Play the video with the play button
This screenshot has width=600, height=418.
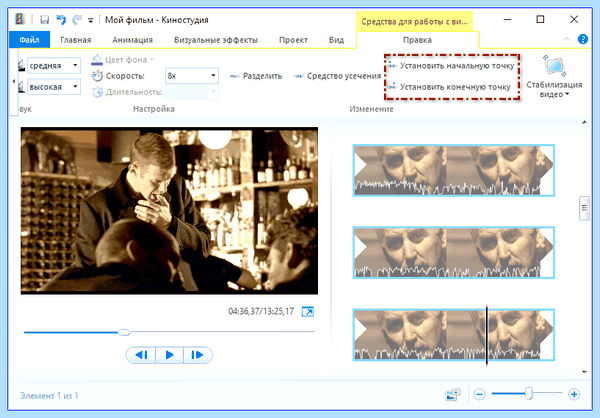pos(170,355)
